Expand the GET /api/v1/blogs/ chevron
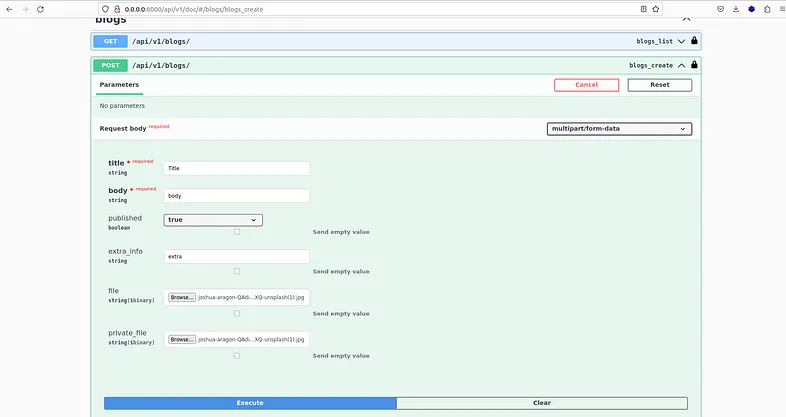This screenshot has width=786, height=417. tap(682, 41)
